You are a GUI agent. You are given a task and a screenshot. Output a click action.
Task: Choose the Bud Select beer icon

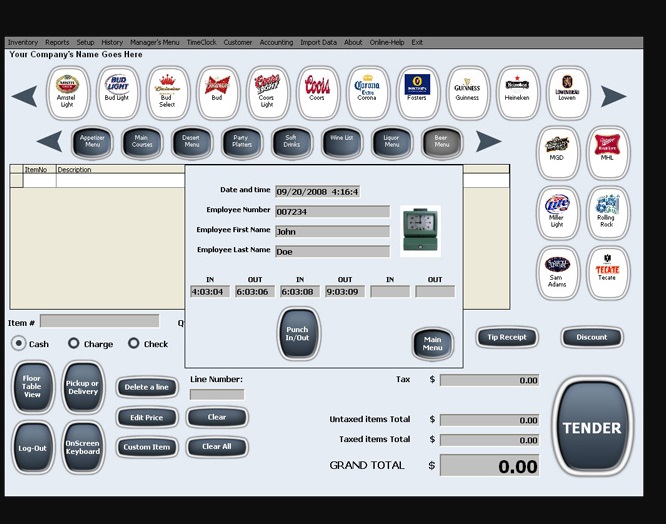pos(167,93)
